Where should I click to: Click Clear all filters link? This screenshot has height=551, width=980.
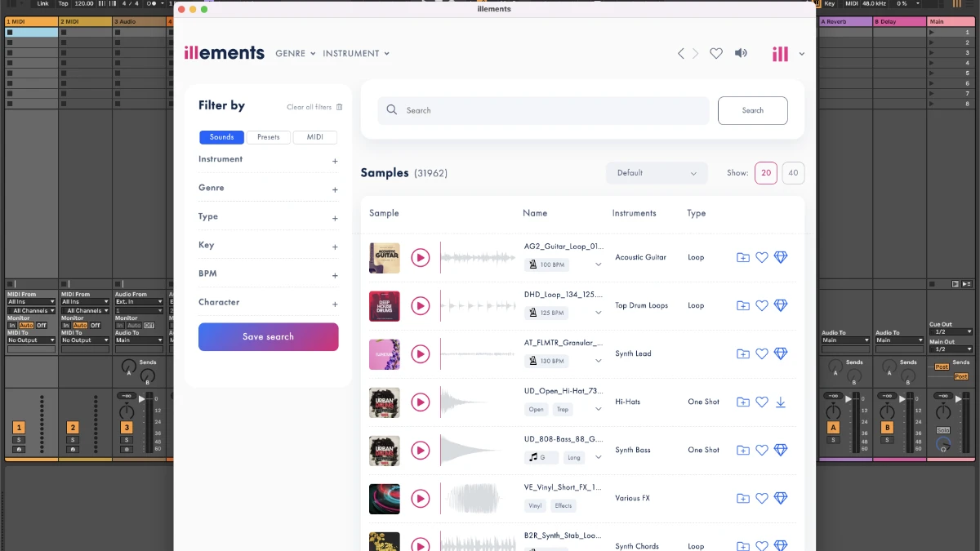pyautogui.click(x=309, y=107)
